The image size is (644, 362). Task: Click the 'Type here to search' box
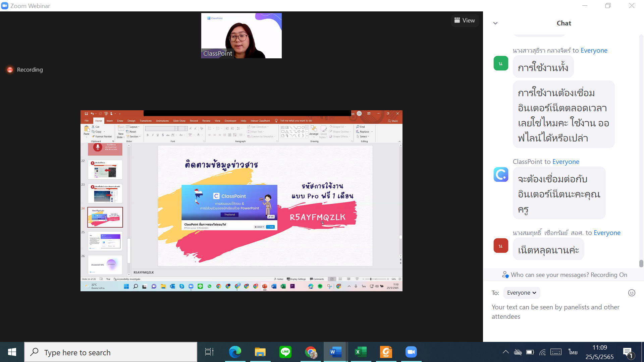[x=111, y=352]
